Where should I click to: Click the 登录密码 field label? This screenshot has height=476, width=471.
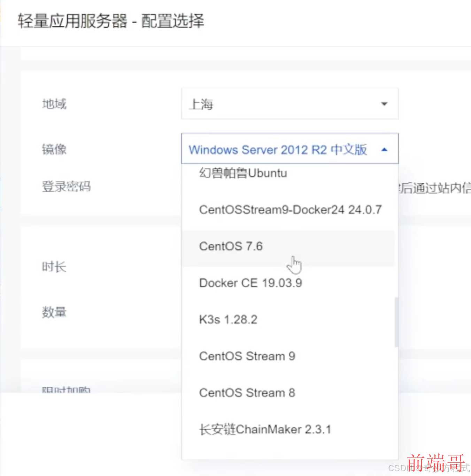tap(66, 187)
